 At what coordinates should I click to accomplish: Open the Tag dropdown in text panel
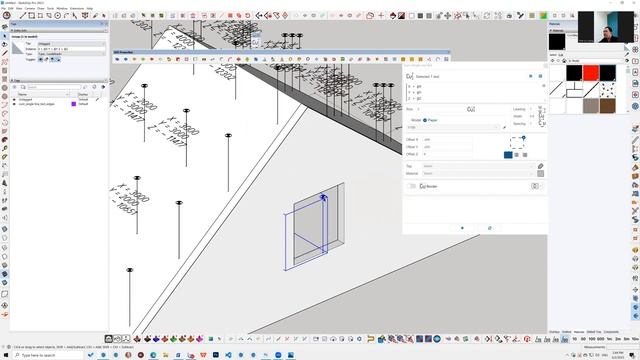pos(478,166)
